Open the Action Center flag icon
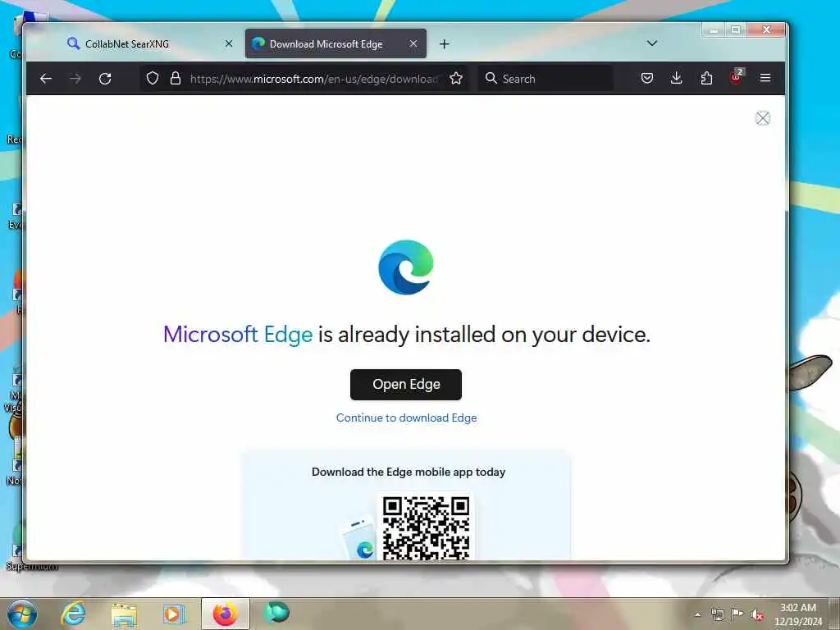This screenshot has width=840, height=630. (x=737, y=614)
